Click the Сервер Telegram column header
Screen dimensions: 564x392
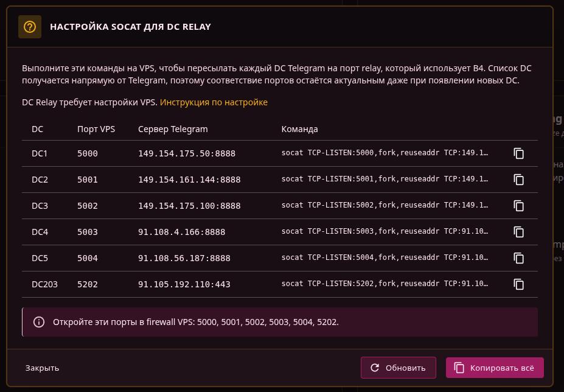pos(173,129)
